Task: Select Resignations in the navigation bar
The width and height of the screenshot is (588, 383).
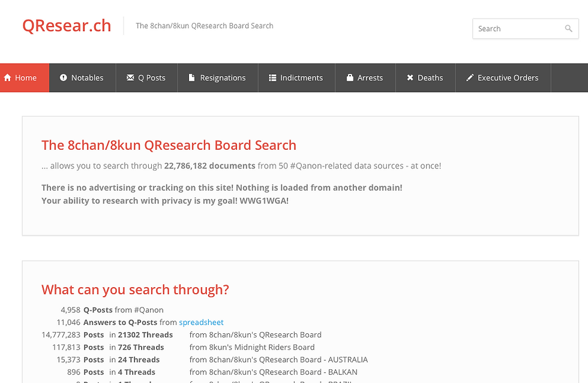Action: 218,77
